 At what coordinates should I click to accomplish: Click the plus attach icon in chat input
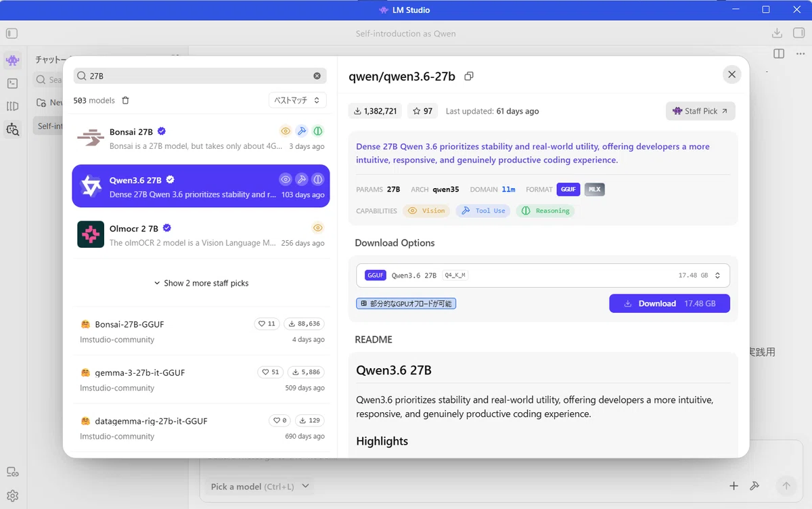coord(734,486)
